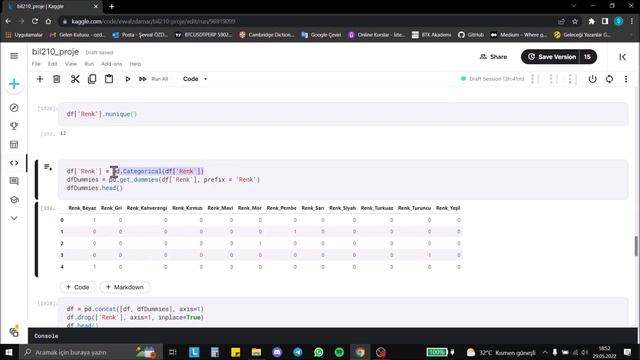Open the notification icon in bottom-left sidebar
Image resolution: width=640 pixels, height=360 pixels.
(14, 332)
